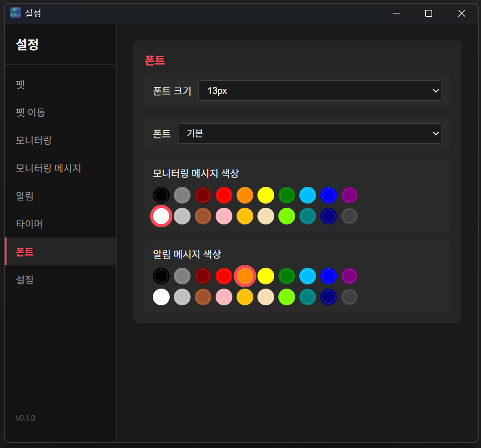Choose bright blue in 알림 메시지 색상
Viewport: 481px width, 448px height.
point(329,276)
